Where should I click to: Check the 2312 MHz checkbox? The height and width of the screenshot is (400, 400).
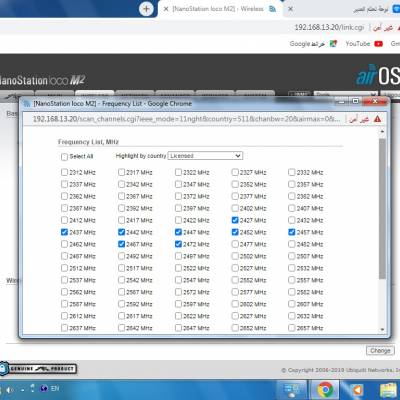click(x=64, y=172)
